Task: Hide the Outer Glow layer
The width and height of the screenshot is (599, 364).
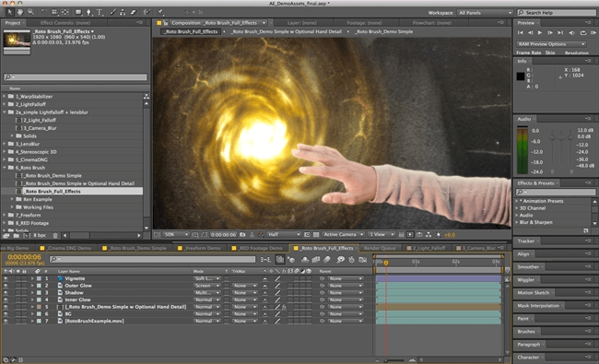Action: [6, 286]
